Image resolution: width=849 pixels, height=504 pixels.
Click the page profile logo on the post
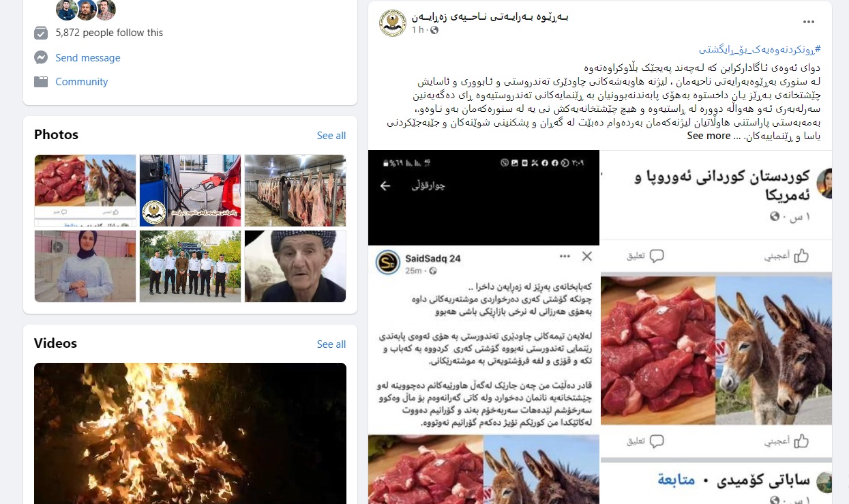click(393, 23)
